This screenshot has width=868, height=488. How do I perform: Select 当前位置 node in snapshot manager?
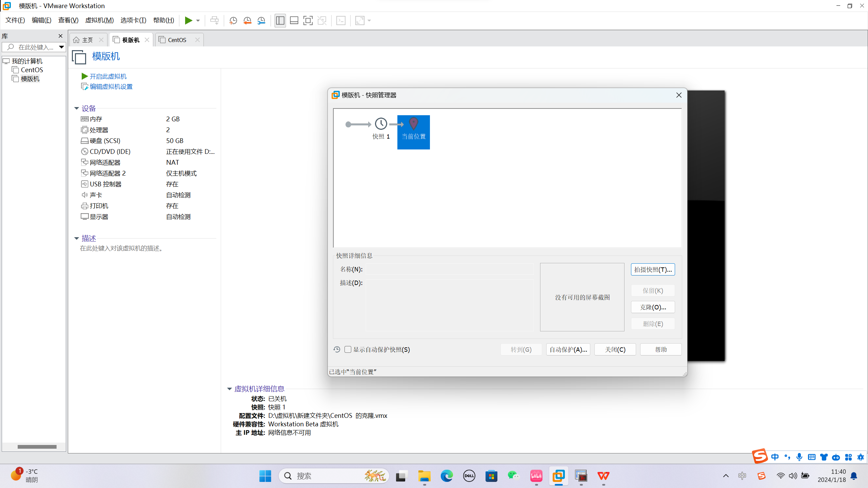click(x=414, y=132)
